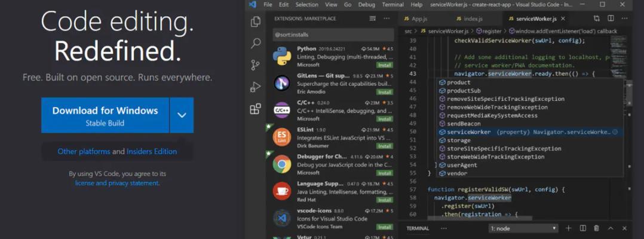644x239 pixels.
Task: Open the Extensions view icon
Action: pyautogui.click(x=256, y=109)
